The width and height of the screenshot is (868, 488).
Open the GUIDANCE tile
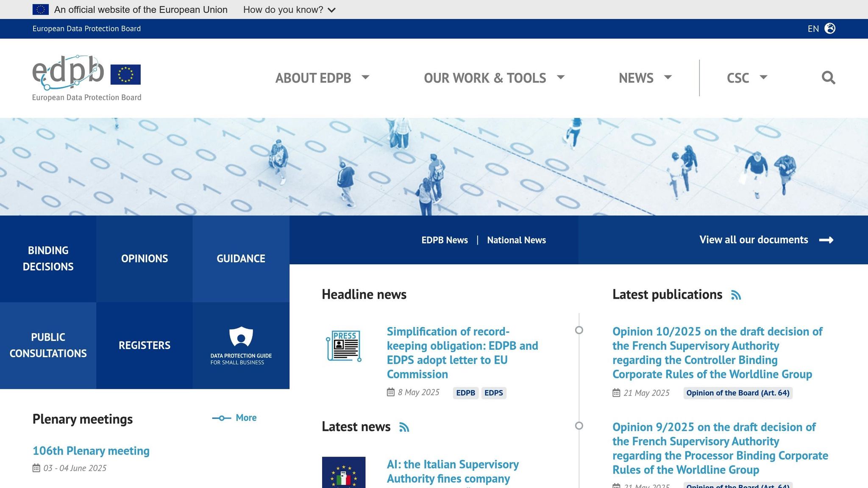pyautogui.click(x=241, y=259)
